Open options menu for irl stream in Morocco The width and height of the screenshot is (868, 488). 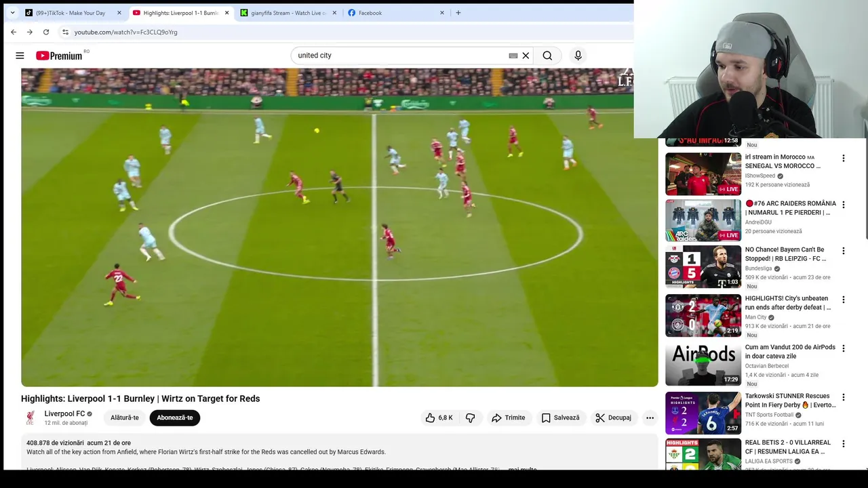[844, 159]
